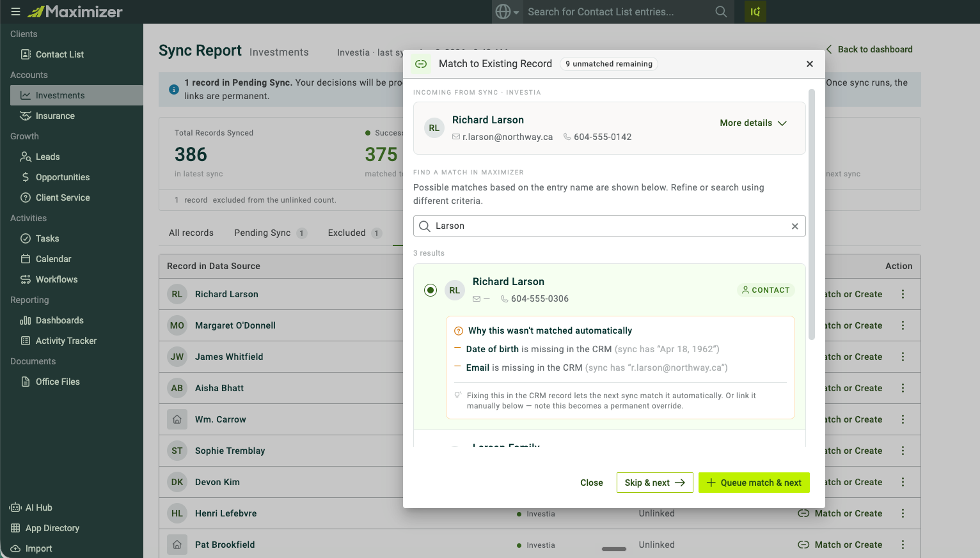Open Contact List in sidebar

pos(59,54)
